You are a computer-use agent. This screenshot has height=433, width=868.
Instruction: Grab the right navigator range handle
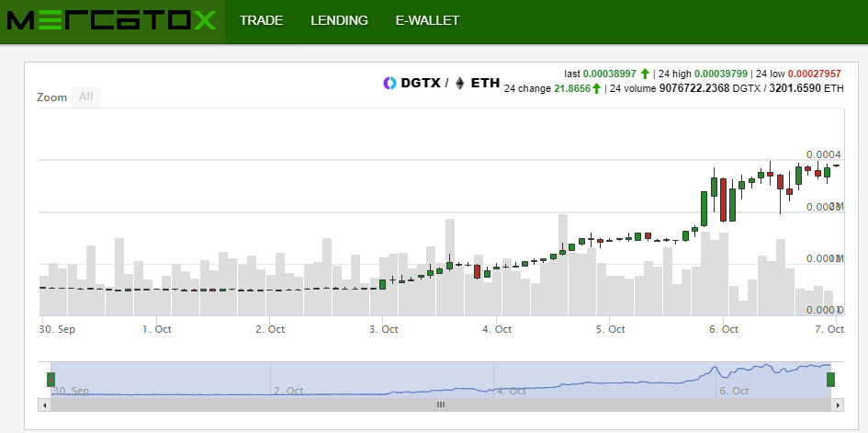(830, 380)
